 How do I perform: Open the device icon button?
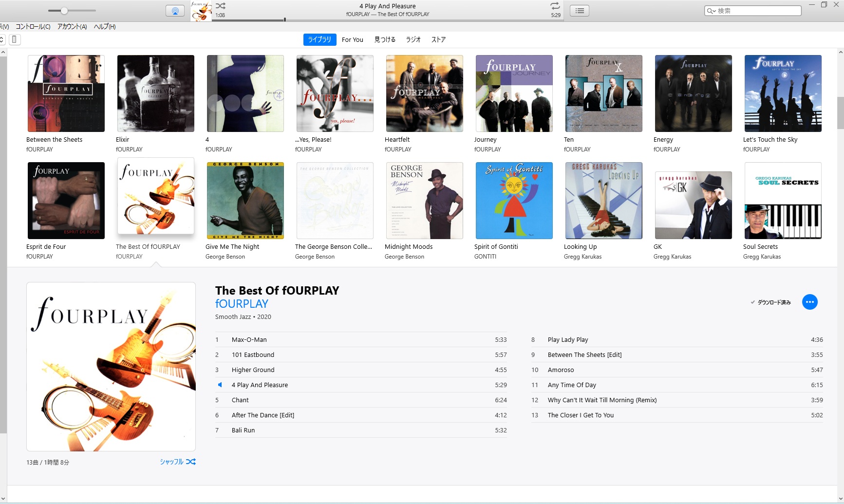(x=15, y=39)
